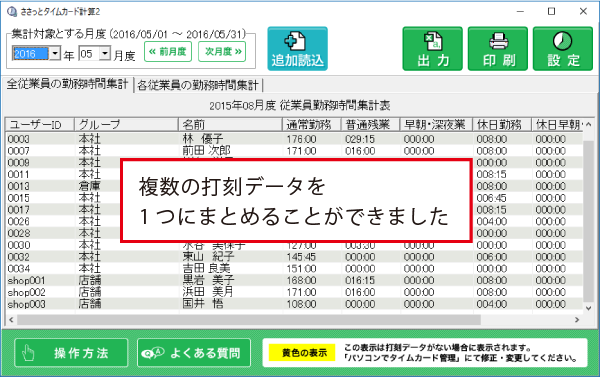600x377 pixels.
Task: Click the horizontal scrollbar right arrow
Action: [577, 320]
